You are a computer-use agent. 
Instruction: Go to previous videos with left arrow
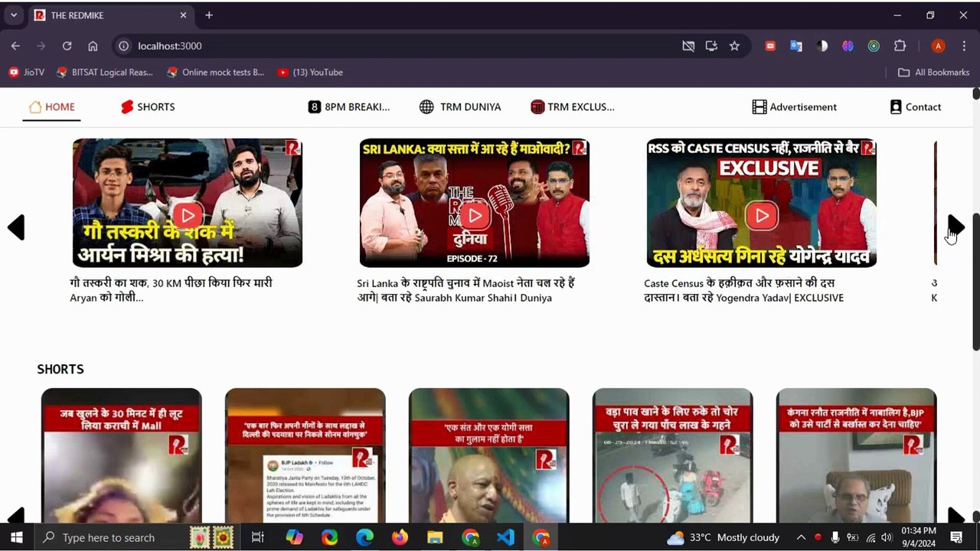point(16,227)
